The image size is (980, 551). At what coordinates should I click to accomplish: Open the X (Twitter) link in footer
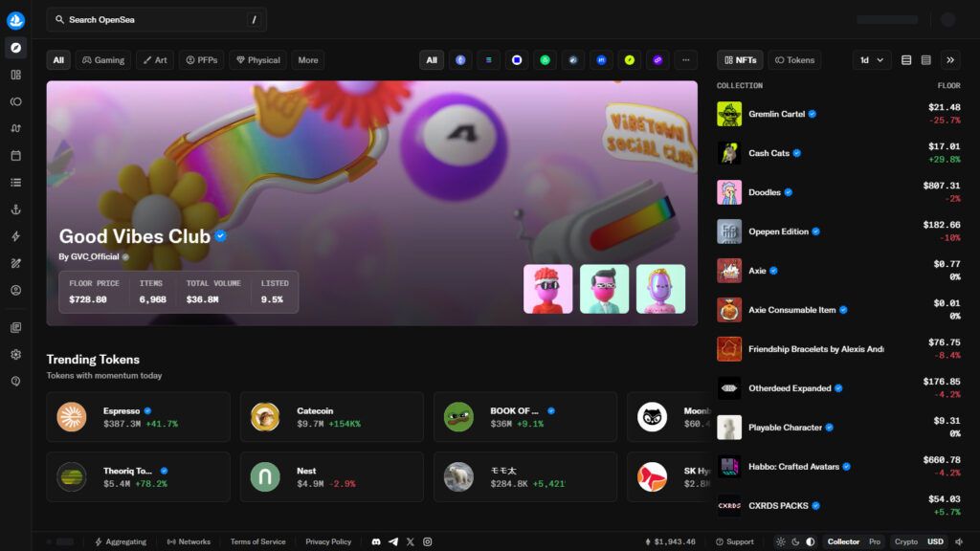(x=410, y=541)
